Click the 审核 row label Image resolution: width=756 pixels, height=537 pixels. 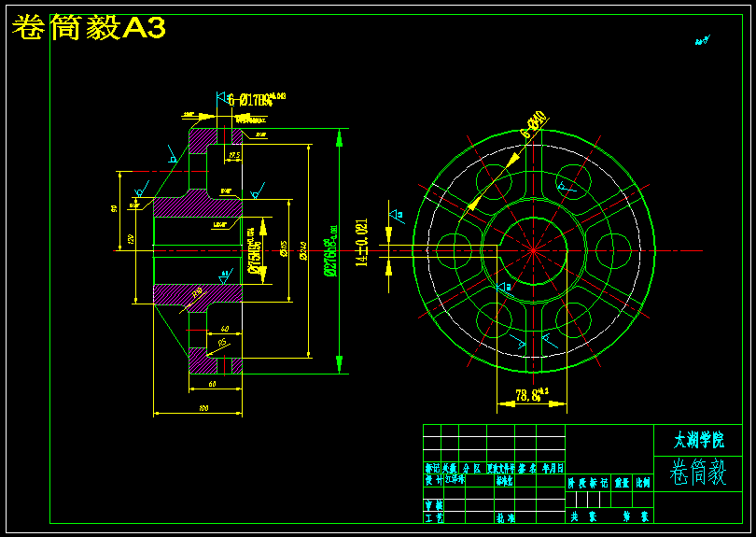click(434, 505)
